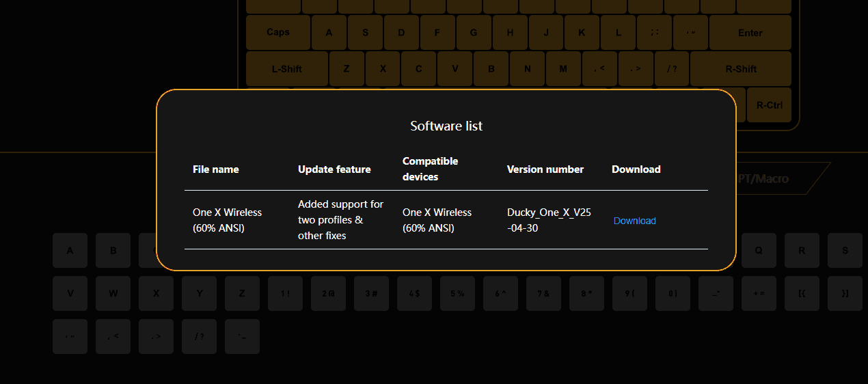Pick the S tile in gray key list
Viewport: 868px width, 384px height.
click(845, 250)
